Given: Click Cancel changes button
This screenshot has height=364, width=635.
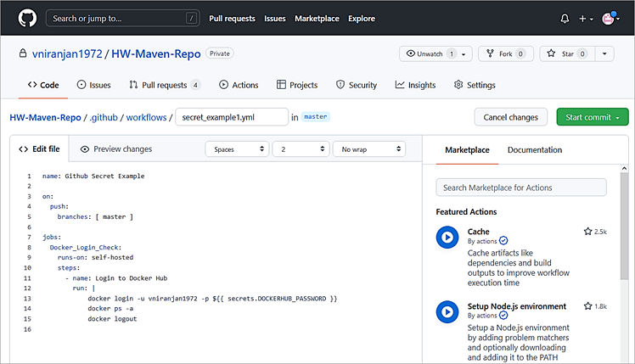Looking at the screenshot, I should (511, 117).
